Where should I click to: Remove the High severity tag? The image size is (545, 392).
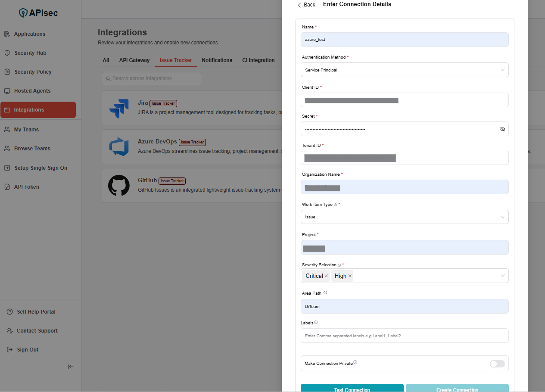(x=350, y=276)
